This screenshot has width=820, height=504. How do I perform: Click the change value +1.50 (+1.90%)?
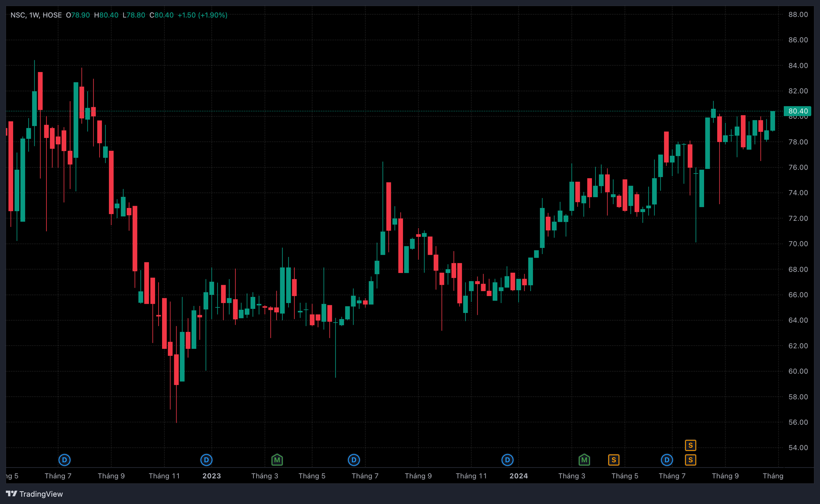coord(202,15)
